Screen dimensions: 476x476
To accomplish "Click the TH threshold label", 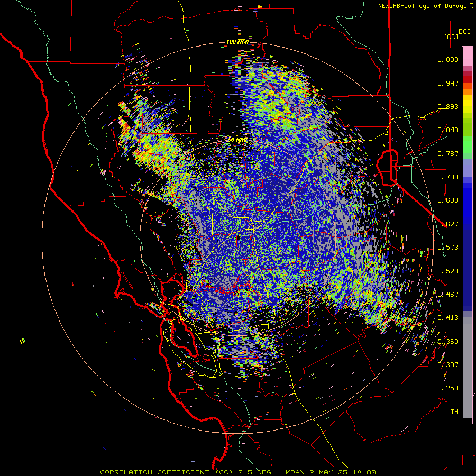I will [454, 412].
